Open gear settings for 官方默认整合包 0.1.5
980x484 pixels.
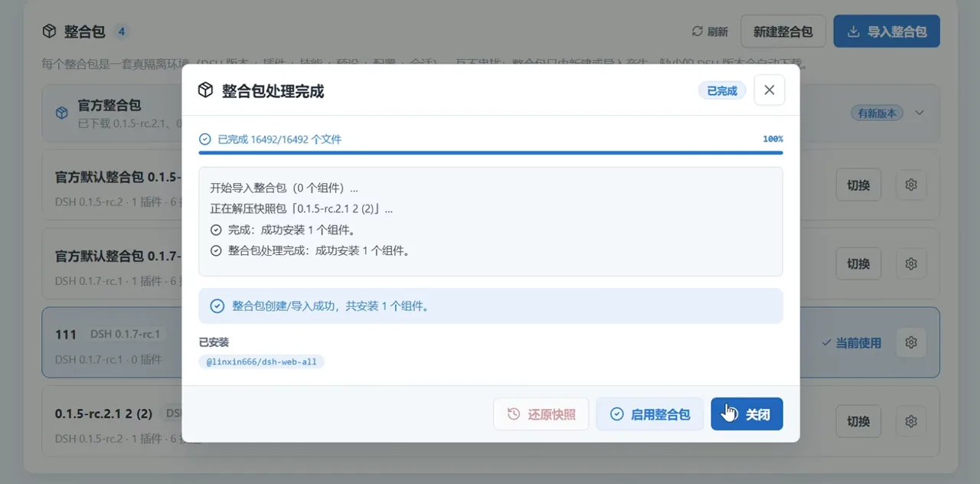click(x=911, y=185)
